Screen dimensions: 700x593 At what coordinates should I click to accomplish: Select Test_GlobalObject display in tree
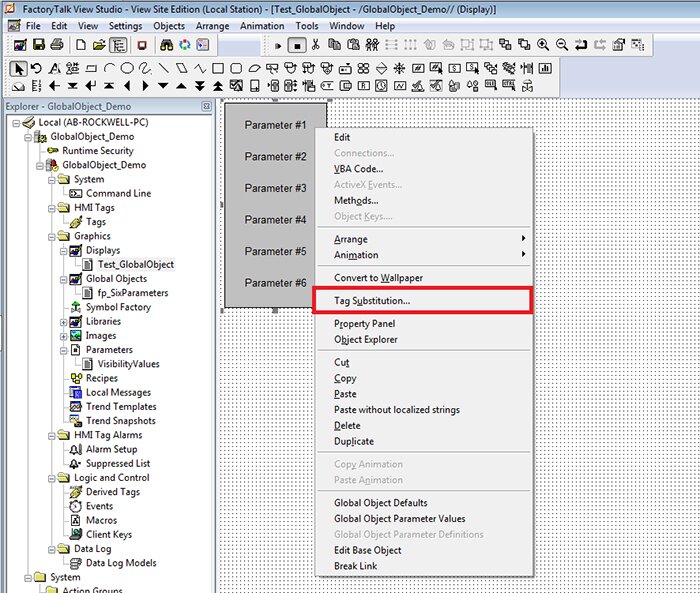136,264
